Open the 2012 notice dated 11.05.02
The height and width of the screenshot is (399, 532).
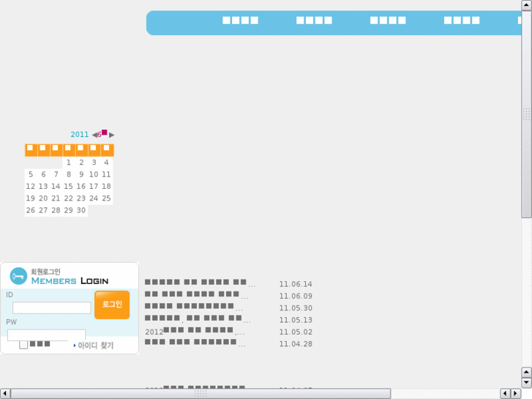click(x=195, y=331)
